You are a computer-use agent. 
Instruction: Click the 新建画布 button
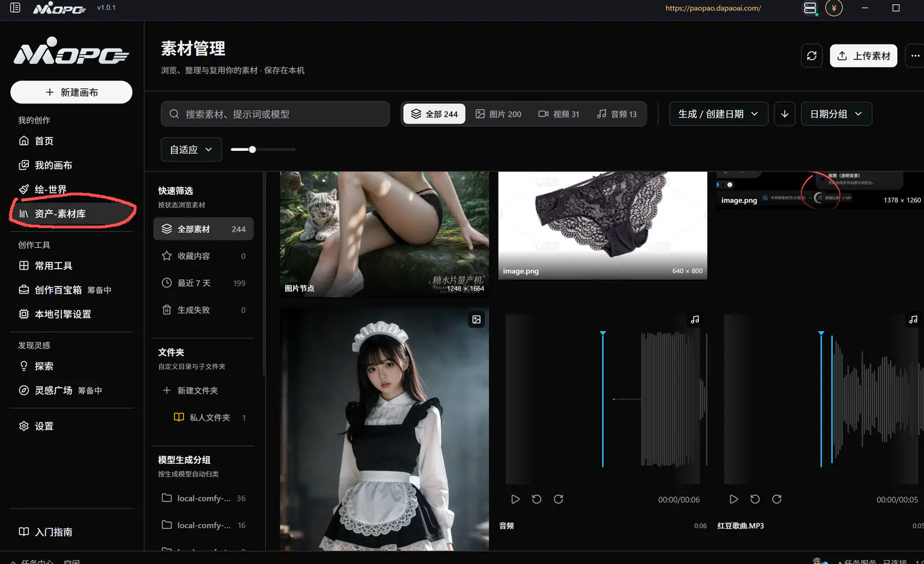(72, 92)
